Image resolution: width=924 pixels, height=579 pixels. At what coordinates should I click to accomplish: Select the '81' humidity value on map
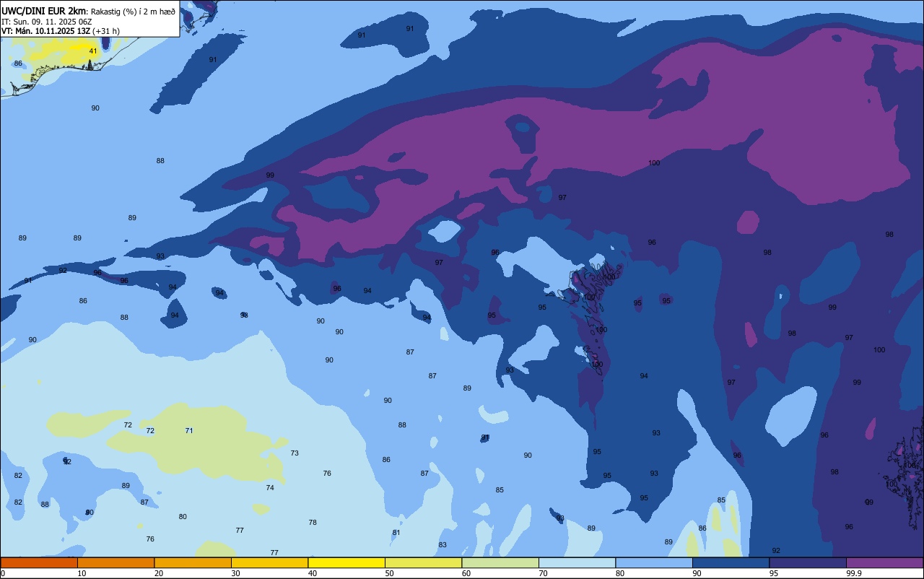[396, 533]
